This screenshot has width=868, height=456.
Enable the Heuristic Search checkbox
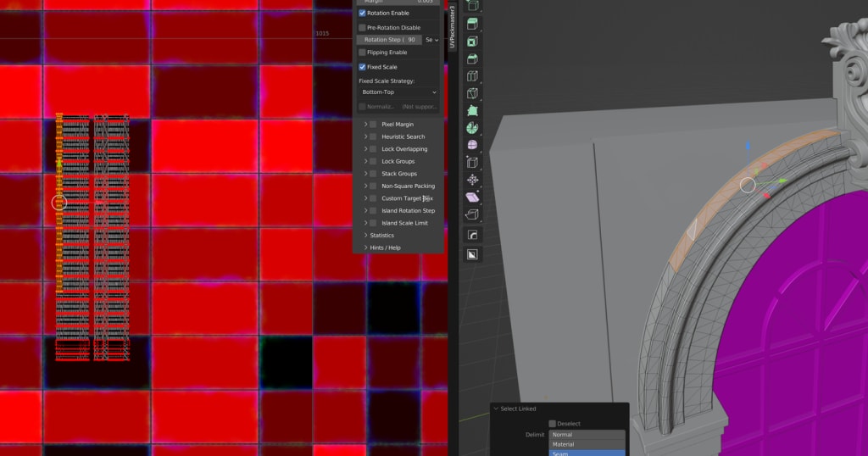tap(373, 136)
